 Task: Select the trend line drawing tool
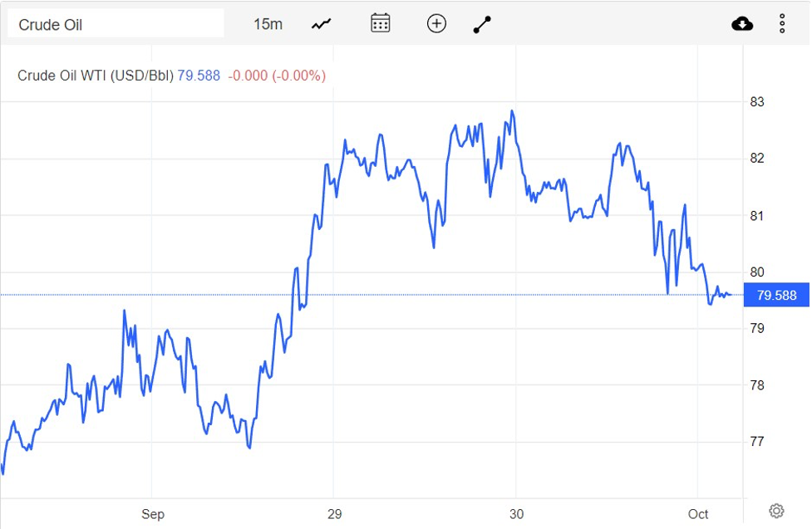pos(482,24)
